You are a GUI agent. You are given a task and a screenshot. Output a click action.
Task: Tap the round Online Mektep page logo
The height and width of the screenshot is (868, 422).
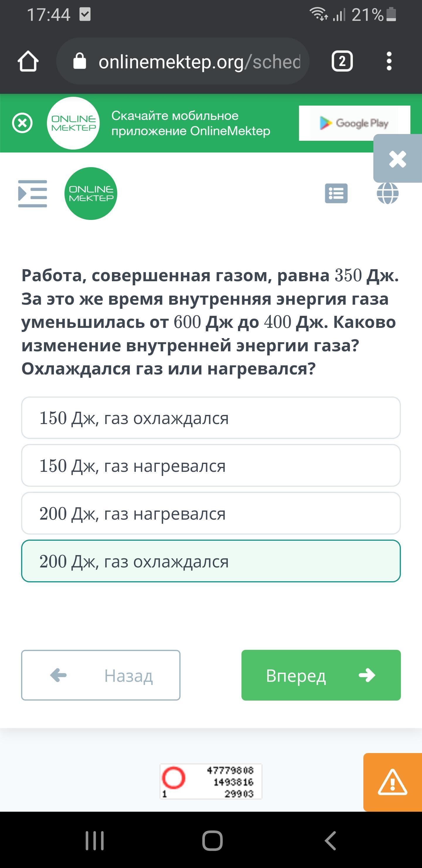coord(91,194)
